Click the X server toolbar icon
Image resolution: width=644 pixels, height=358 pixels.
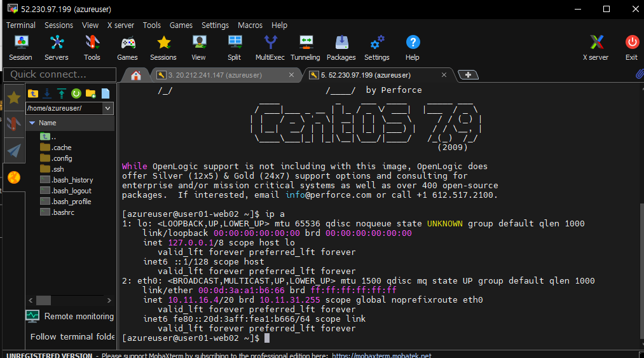tap(596, 48)
